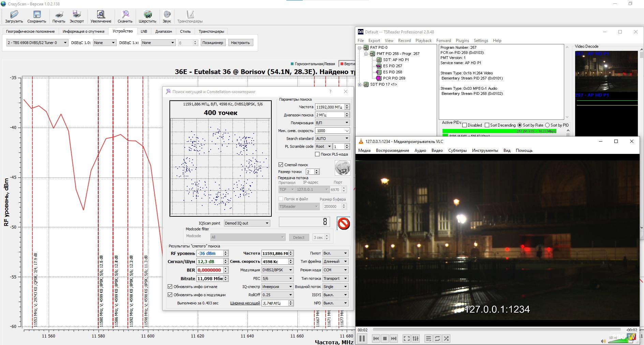Toggle the Слепой поиск checkbox
644x345 pixels.
(281, 164)
